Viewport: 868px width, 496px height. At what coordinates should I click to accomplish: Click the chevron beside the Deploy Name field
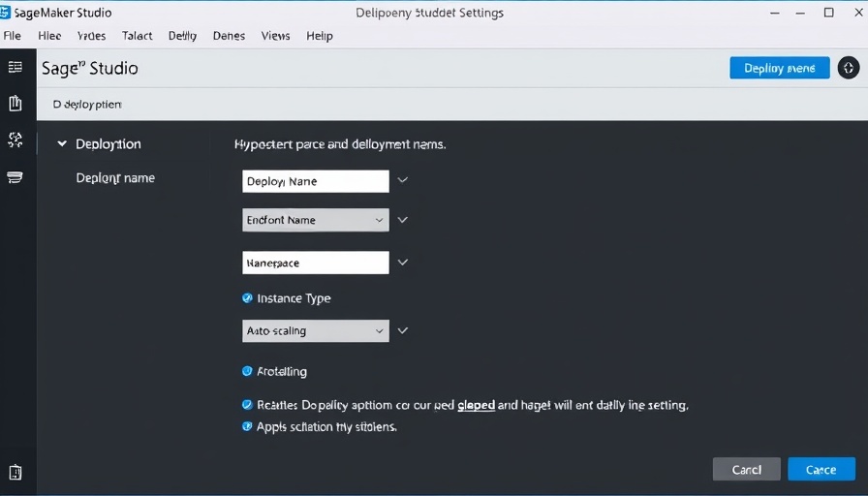(x=402, y=180)
